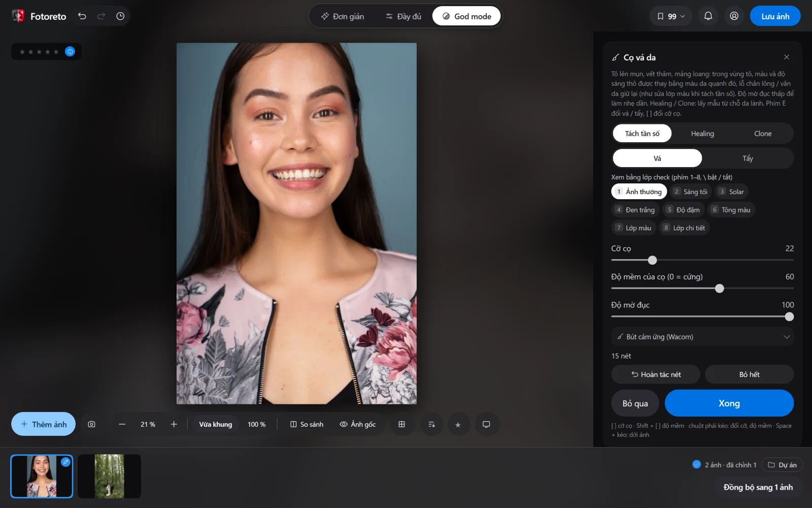The height and width of the screenshot is (508, 812).
Task: Open the Bút cảm ứng (Wacom) dropdown
Action: tap(702, 337)
